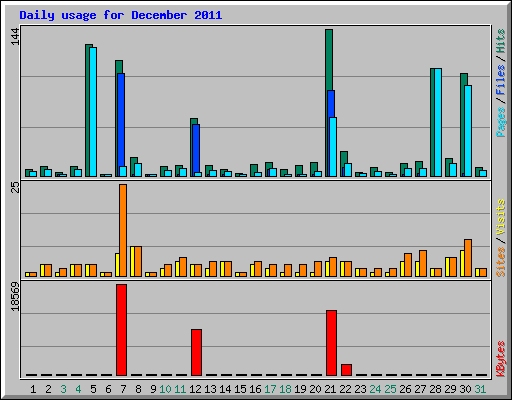Click day 1 on the x-axis
This screenshot has width=512, height=400.
pos(33,389)
